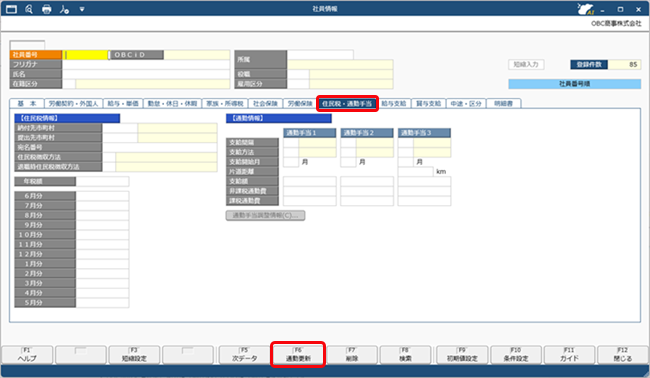This screenshot has height=378, width=650.
Task: Open the 中途・区分 tab
Action: 466,103
